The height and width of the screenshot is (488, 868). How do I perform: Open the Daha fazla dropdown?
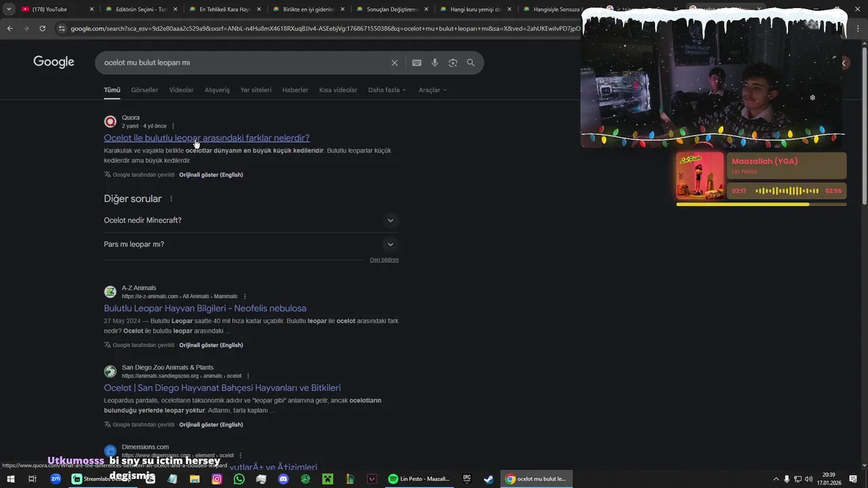tap(387, 90)
